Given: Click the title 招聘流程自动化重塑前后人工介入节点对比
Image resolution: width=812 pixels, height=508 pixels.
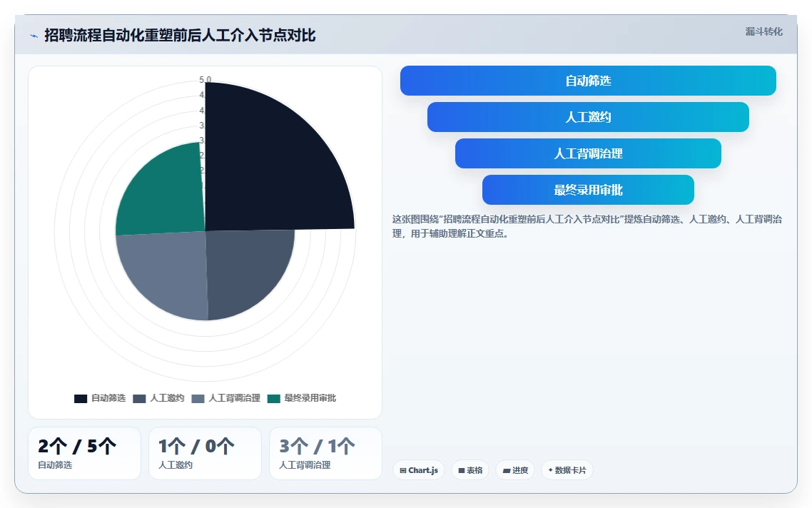Looking at the screenshot, I should pyautogui.click(x=180, y=35).
